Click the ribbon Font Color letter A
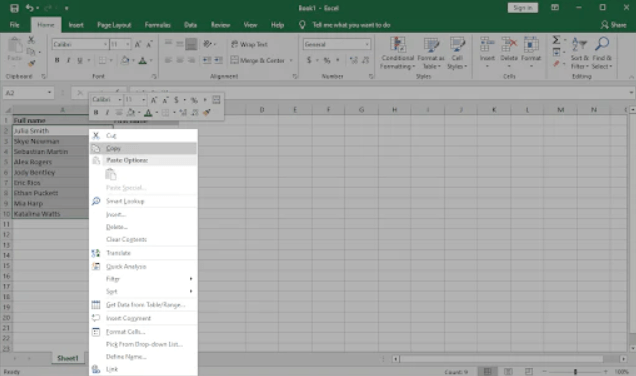636x376 pixels. coord(142,60)
